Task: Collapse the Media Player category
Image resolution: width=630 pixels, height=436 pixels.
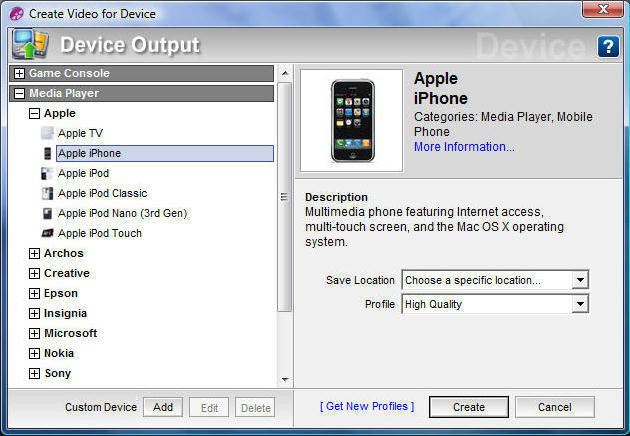Action: coord(19,94)
